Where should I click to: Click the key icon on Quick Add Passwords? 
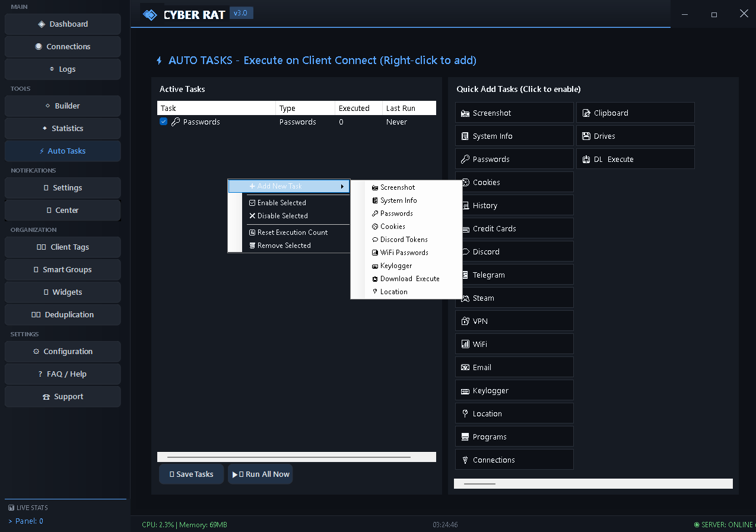pyautogui.click(x=465, y=160)
